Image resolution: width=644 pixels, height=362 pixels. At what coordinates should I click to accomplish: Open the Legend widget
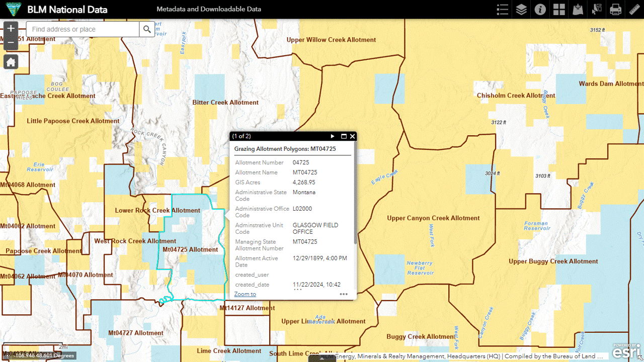pyautogui.click(x=502, y=10)
